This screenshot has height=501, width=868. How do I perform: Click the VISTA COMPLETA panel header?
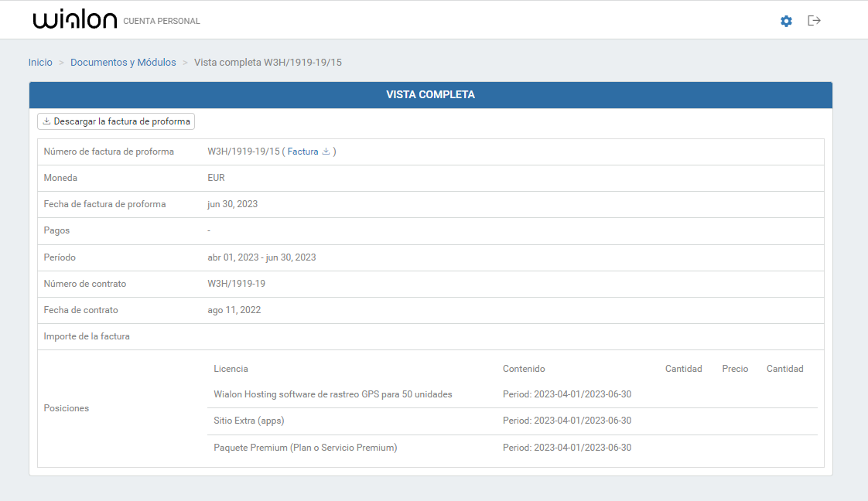(430, 95)
